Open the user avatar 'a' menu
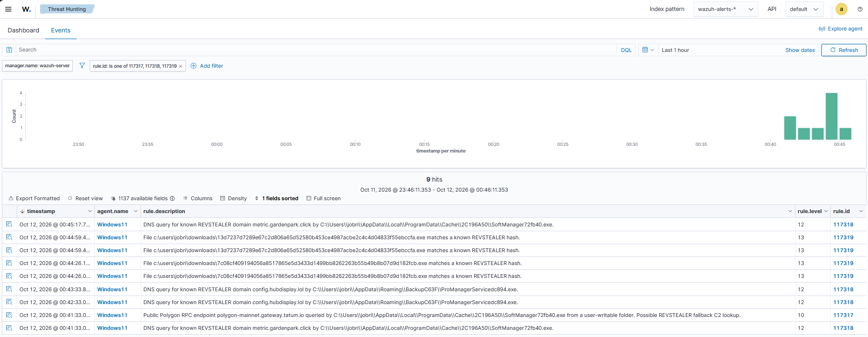The image size is (868, 337). pos(841,9)
